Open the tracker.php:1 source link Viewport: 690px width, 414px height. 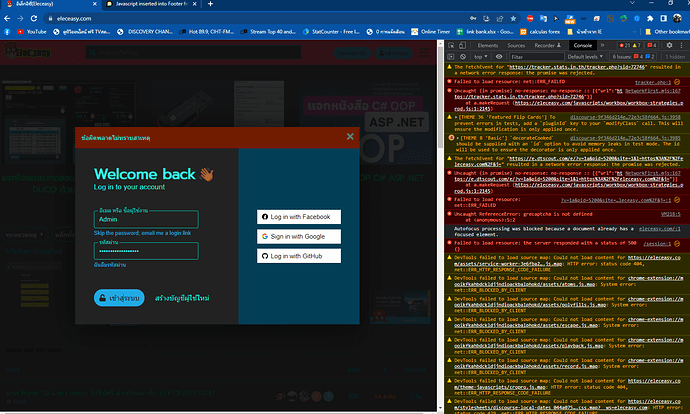(x=653, y=82)
